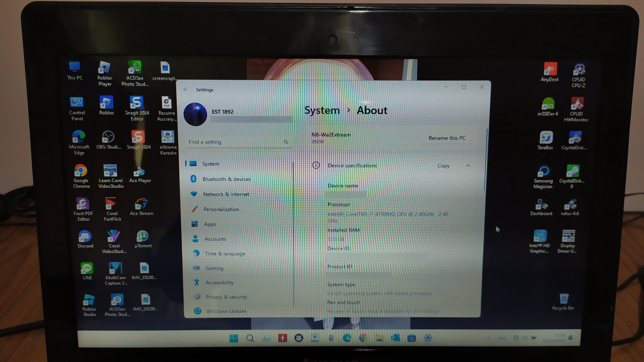Select the inSSIDer 4 desktop shortcut
The image size is (644, 362).
pyautogui.click(x=548, y=107)
